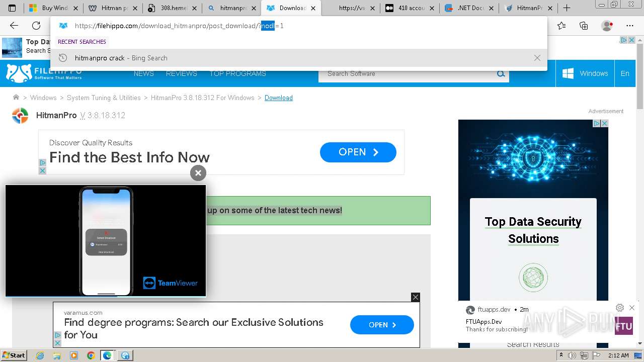Open the Windows breadcrumb link
Viewport: 644px width, 362px height.
click(43, 98)
